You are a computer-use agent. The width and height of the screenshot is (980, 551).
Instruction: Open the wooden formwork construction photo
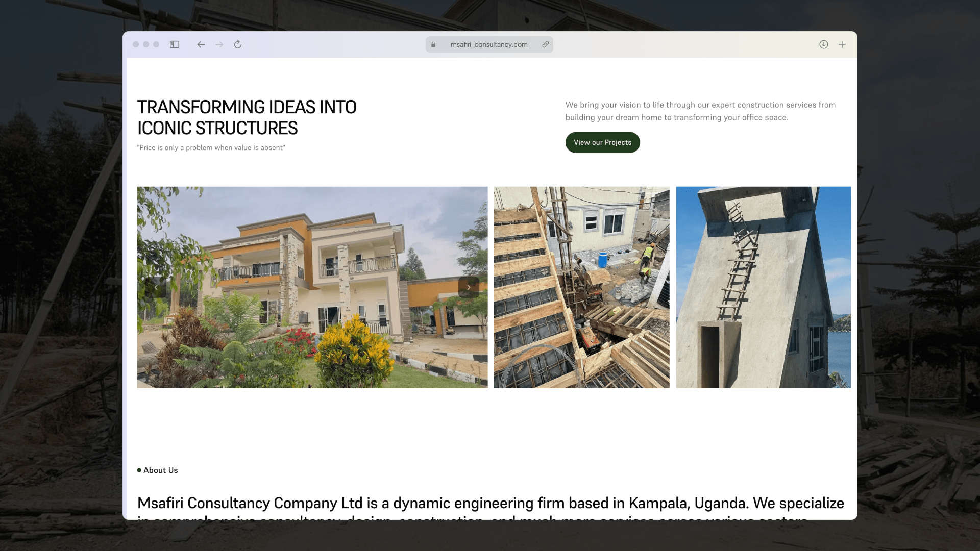pos(581,287)
